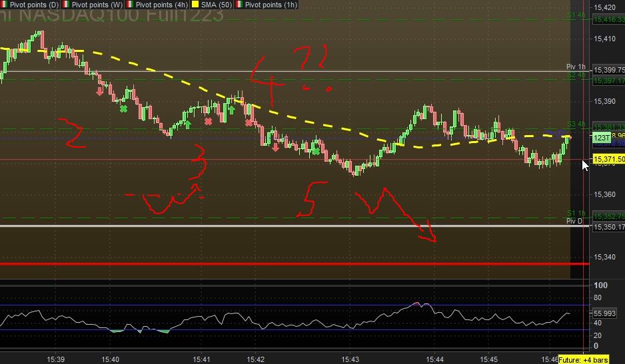
Task: Click the 15,416.33 S1 4h price label
Action: click(608, 19)
